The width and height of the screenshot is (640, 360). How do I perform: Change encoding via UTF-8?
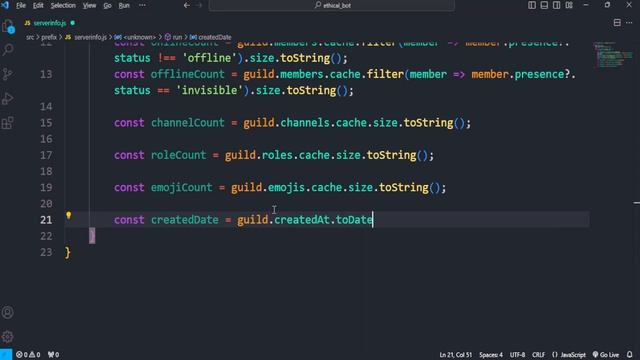coord(517,355)
